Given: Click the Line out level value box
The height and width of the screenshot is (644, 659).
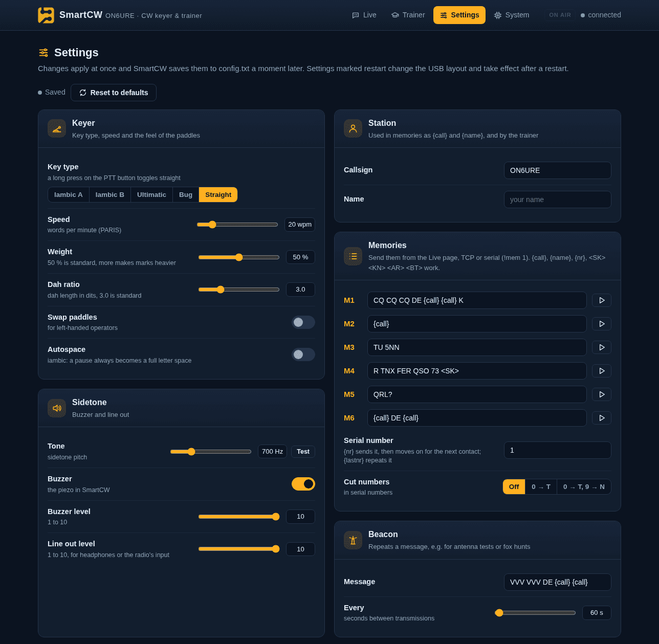Looking at the screenshot, I should click(300, 549).
